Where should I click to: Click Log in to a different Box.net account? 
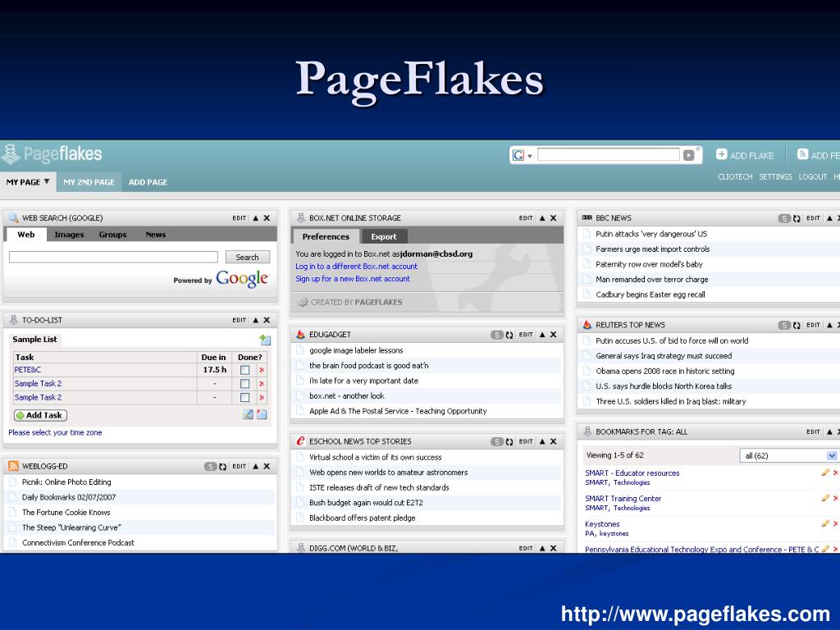point(356,267)
